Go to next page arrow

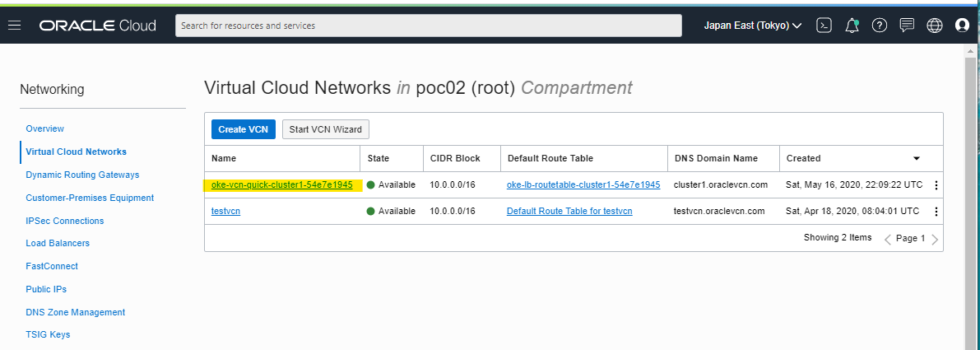click(x=935, y=239)
